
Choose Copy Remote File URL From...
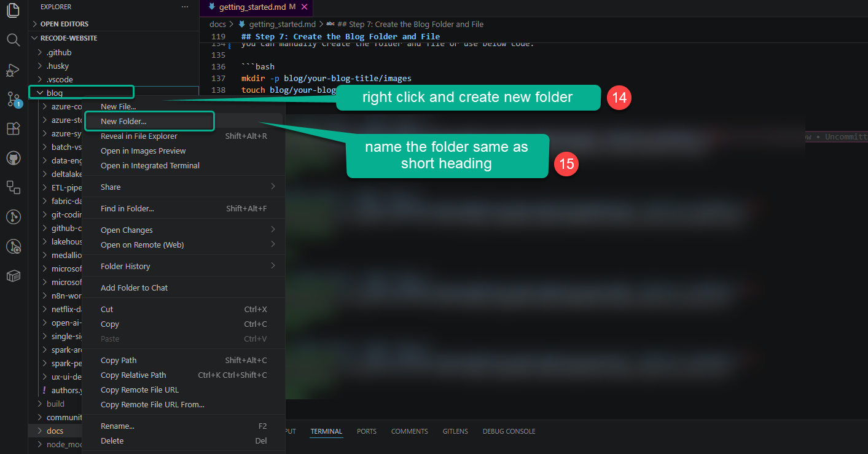coord(184,405)
